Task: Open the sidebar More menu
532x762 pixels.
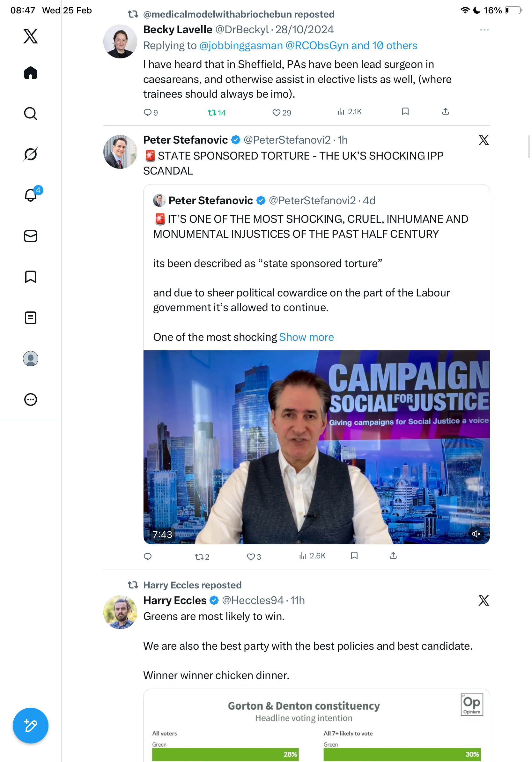Action: click(31, 399)
